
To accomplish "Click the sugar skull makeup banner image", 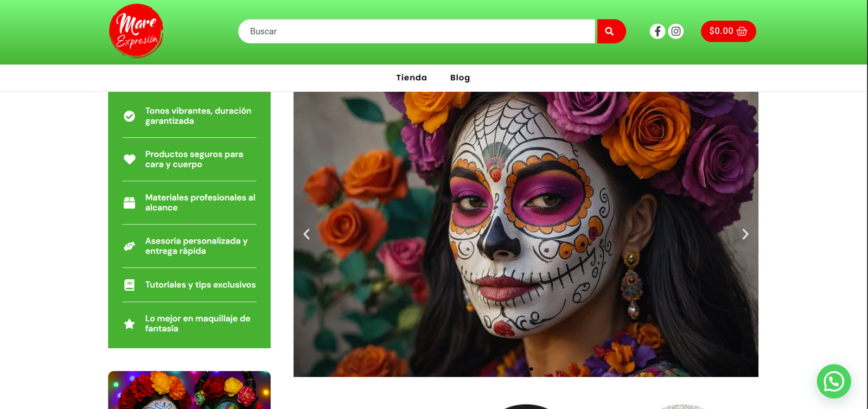I will tap(526, 234).
